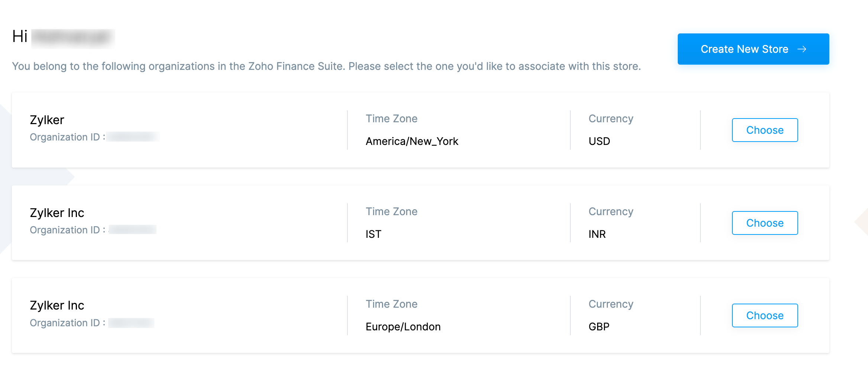Choose the Zylker organization with USD currency
This screenshot has width=868, height=382.
coord(764,130)
